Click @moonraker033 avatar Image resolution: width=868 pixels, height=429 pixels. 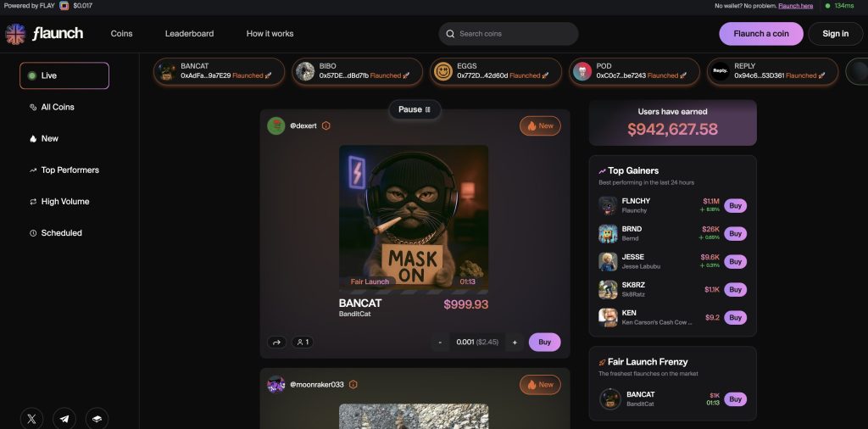pyautogui.click(x=276, y=384)
